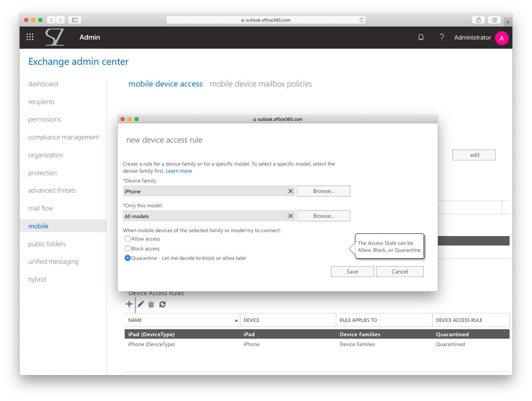Add a new Safari tab
The image size is (532, 401).
tap(508, 22)
